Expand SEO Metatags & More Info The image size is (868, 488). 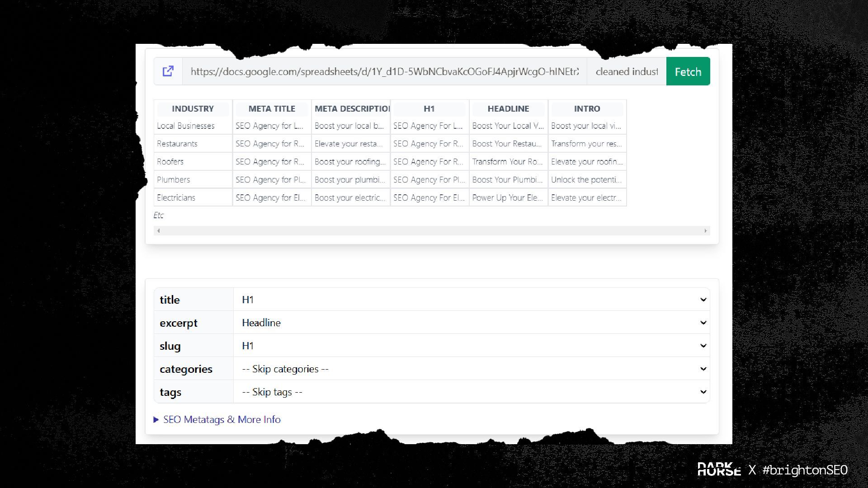pos(221,419)
